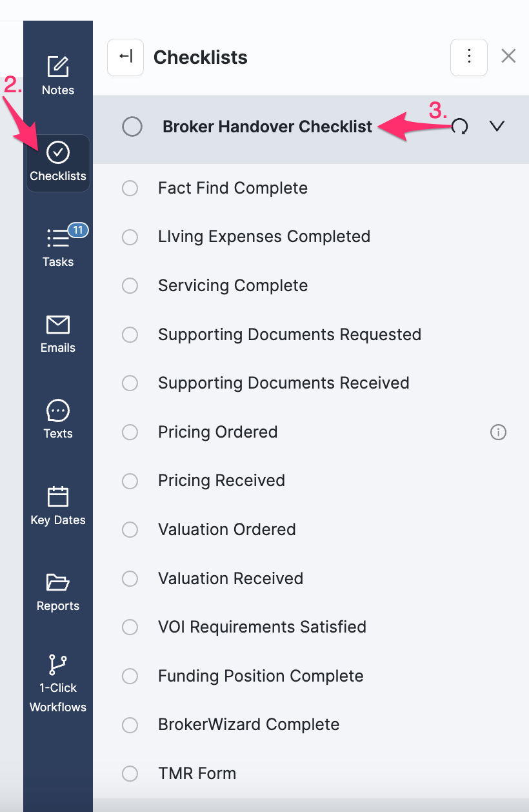Open the Notes sidebar icon
Viewport: 529px width, 812px height.
(x=58, y=66)
